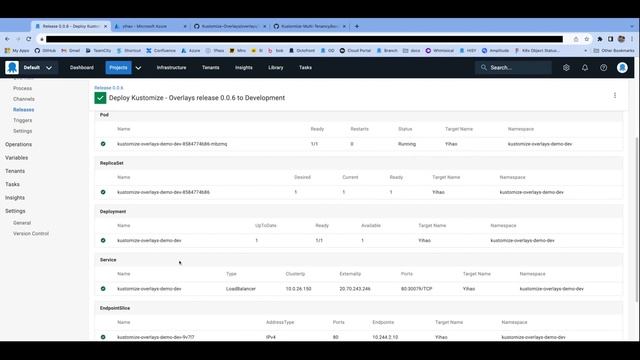This screenshot has width=640, height=360.
Task: Open Channels in the sidebar
Action: click(x=24, y=99)
